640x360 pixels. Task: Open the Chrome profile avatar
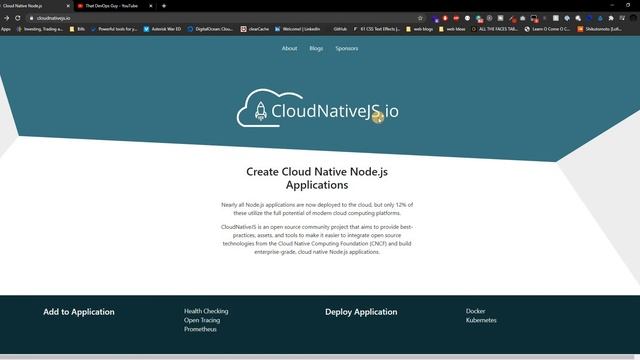point(633,18)
